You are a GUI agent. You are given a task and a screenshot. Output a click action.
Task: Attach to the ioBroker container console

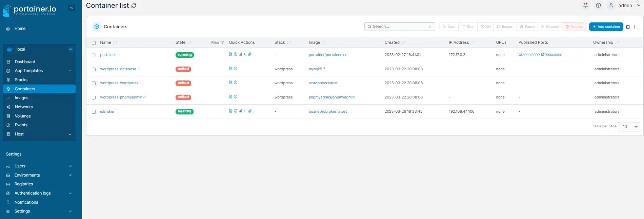click(250, 111)
